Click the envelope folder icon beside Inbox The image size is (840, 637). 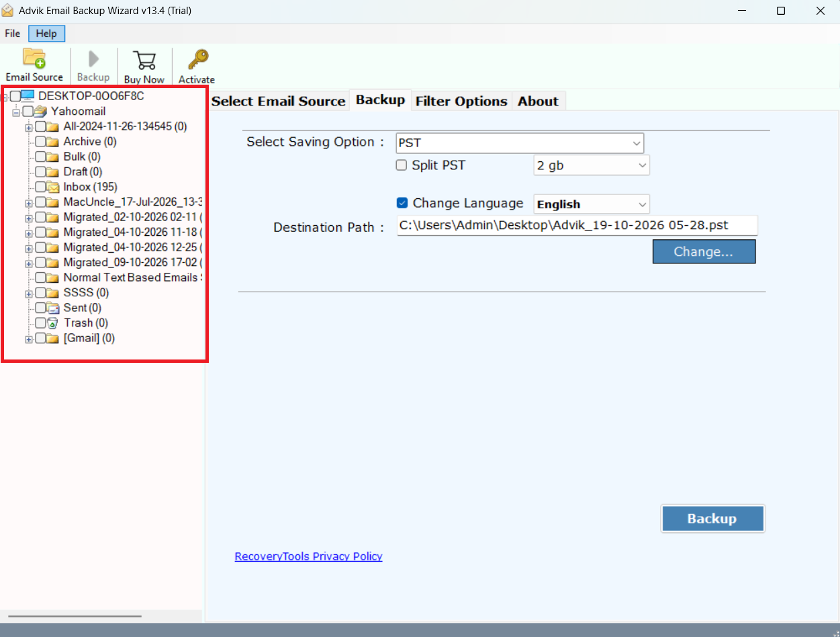[x=53, y=187]
